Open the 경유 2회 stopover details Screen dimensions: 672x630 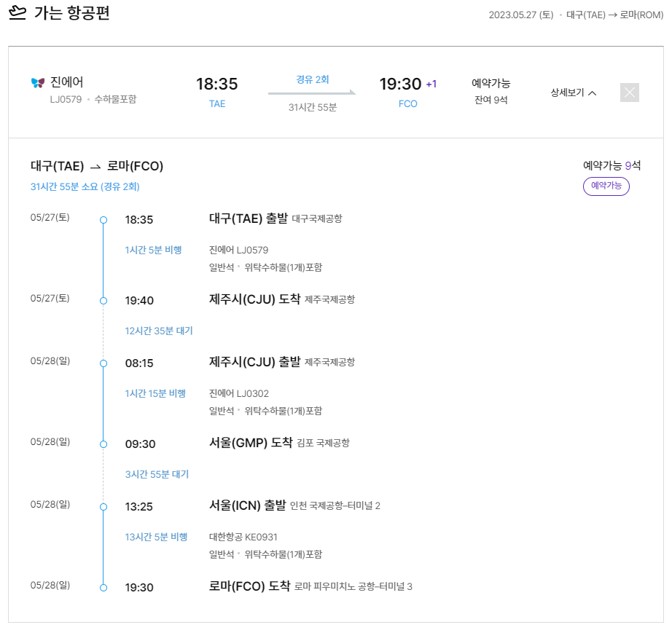pyautogui.click(x=312, y=78)
